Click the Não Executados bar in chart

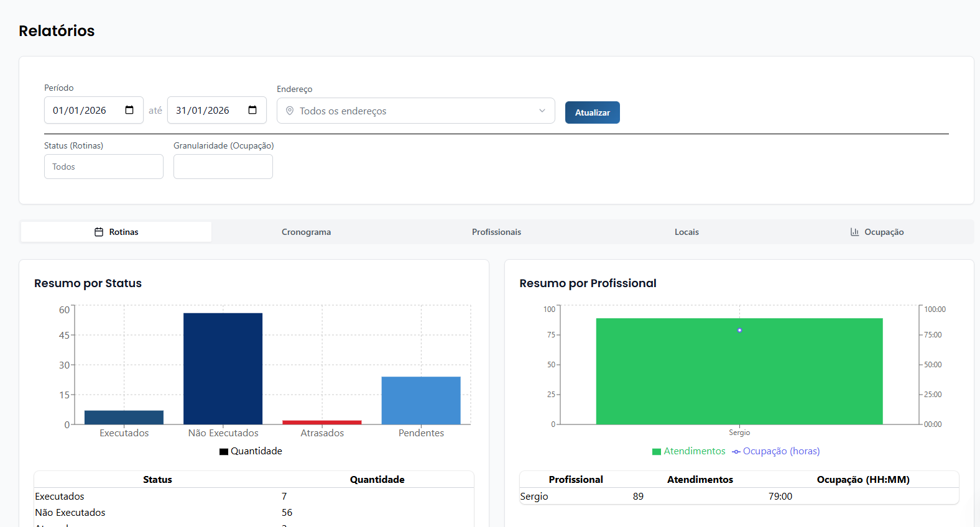click(x=223, y=369)
